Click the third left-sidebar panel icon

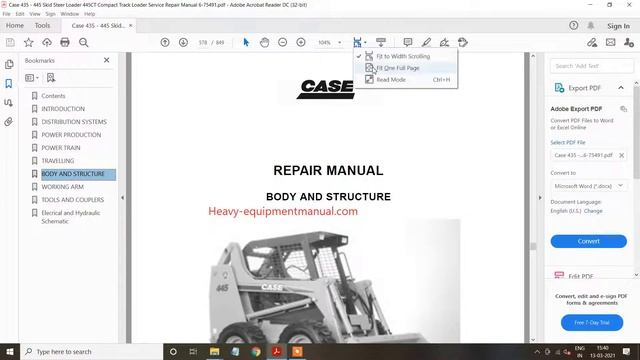point(9,102)
